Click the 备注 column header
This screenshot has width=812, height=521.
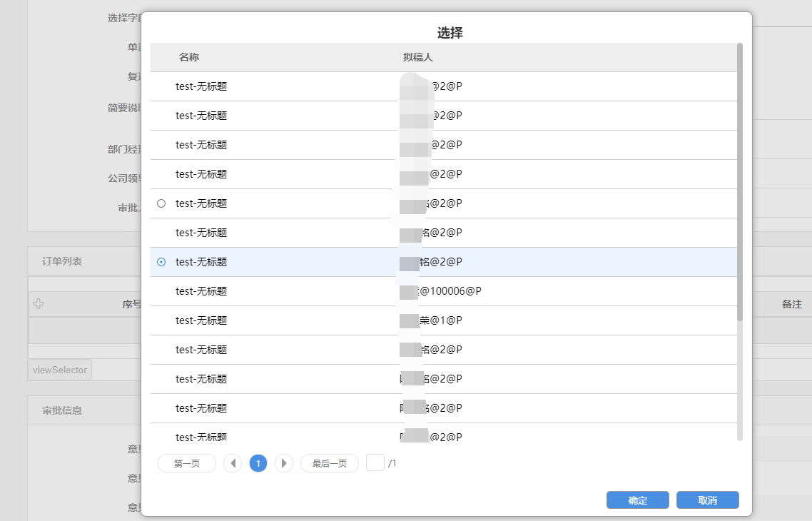[791, 304]
